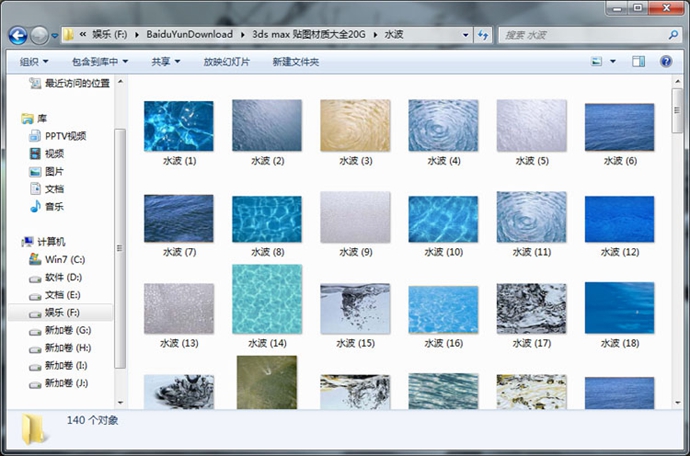Select 最近访问的位置 in navigation pane
This screenshot has width=690, height=456.
[x=69, y=83]
